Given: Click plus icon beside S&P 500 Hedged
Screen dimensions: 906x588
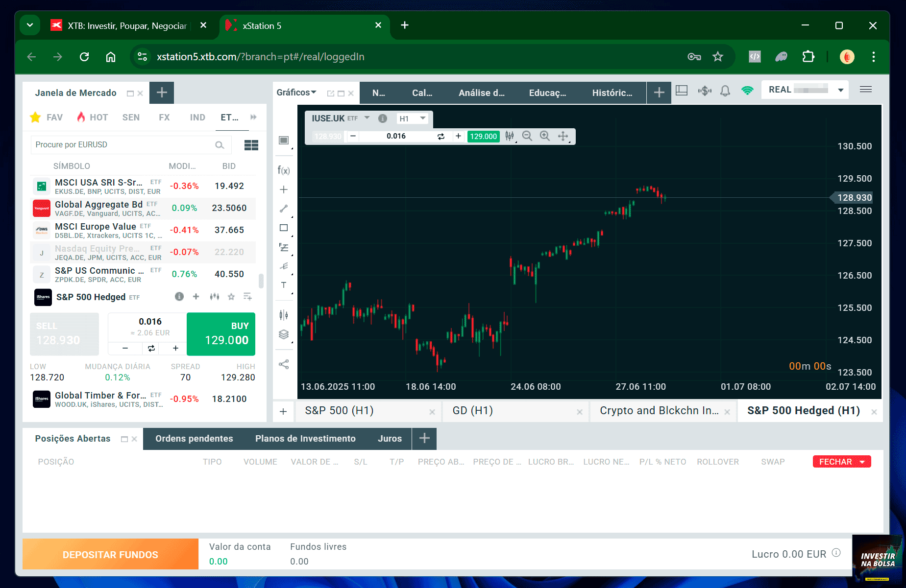Looking at the screenshot, I should point(196,296).
